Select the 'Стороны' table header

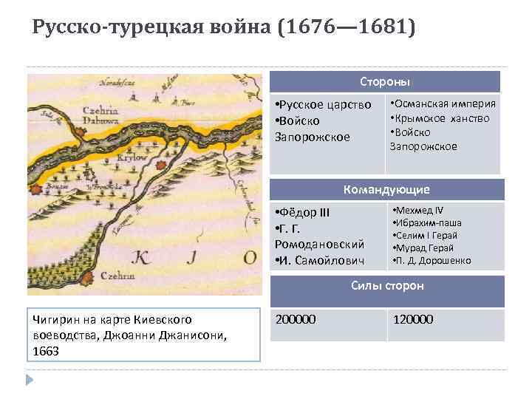(x=385, y=82)
